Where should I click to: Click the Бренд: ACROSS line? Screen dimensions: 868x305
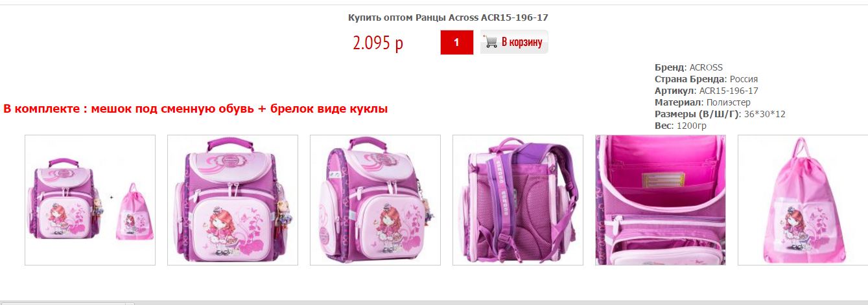point(688,67)
